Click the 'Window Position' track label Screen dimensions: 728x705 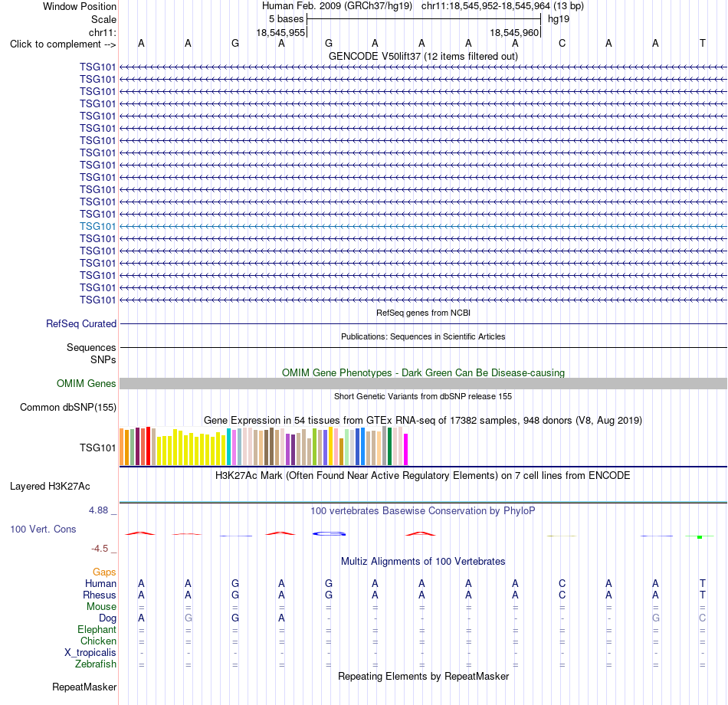point(80,6)
